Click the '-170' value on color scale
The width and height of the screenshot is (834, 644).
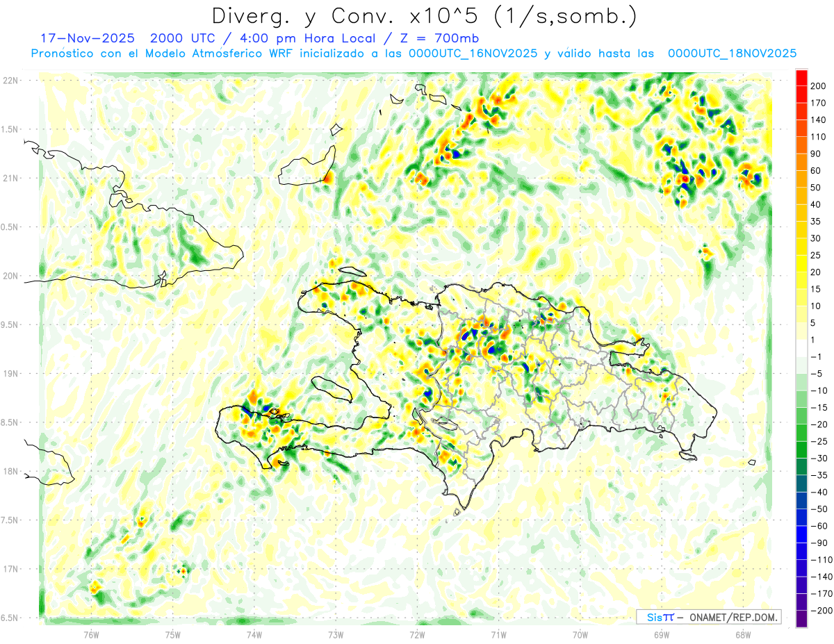(820, 594)
